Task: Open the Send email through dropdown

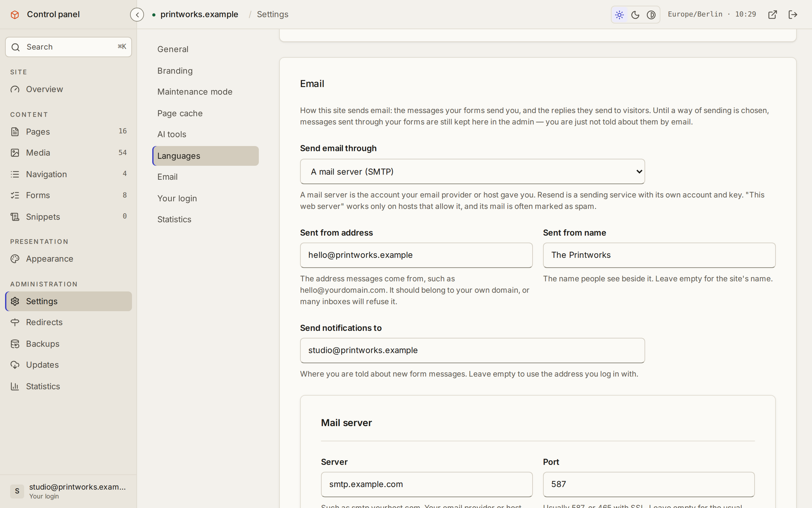Action: (472, 172)
